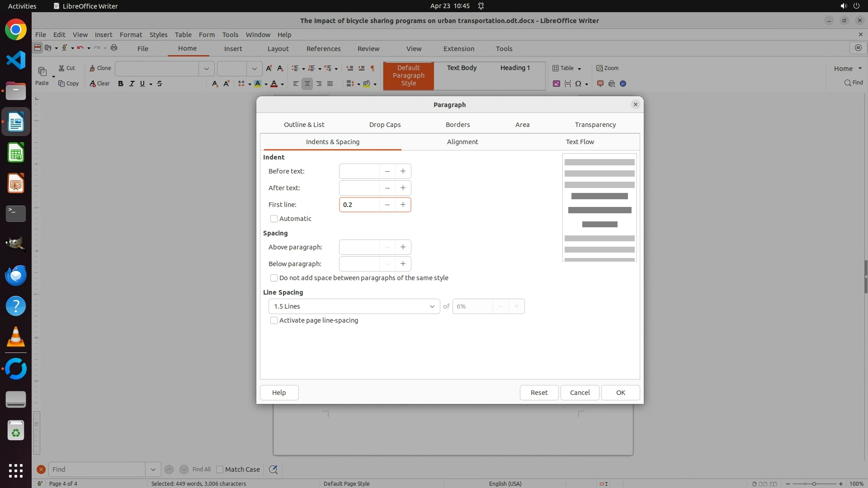Open the Text Flow tab
Viewport: 868px width, 488px height.
click(580, 142)
